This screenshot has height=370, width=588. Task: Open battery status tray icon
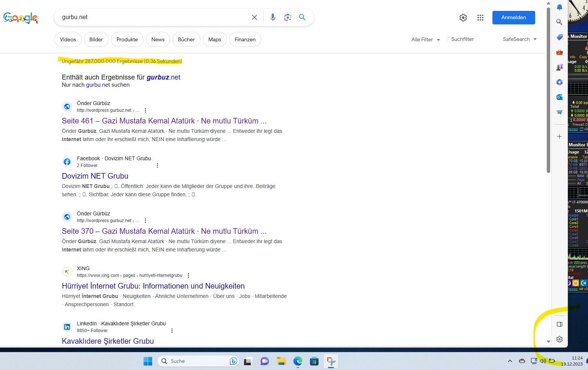tap(552, 361)
